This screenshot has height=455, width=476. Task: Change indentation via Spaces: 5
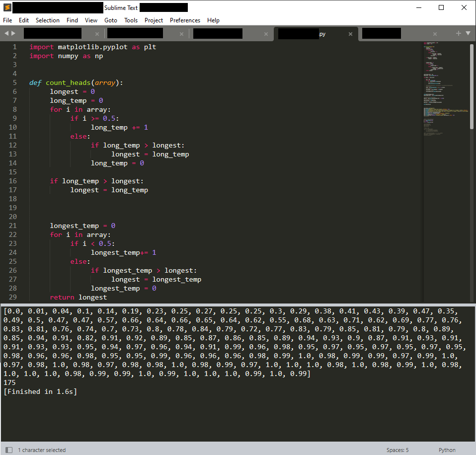point(397,450)
